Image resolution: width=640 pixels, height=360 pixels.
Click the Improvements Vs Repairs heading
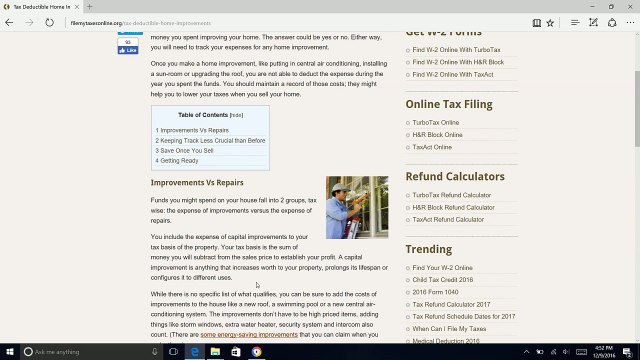(197, 182)
